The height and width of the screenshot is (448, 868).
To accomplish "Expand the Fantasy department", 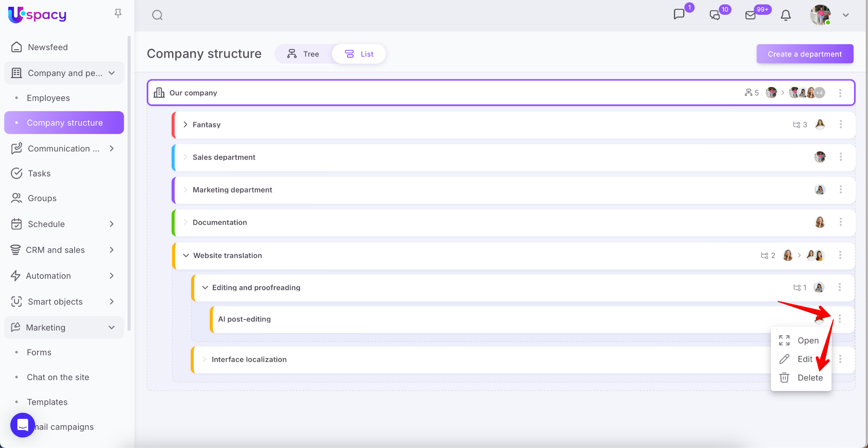I will pyautogui.click(x=185, y=124).
